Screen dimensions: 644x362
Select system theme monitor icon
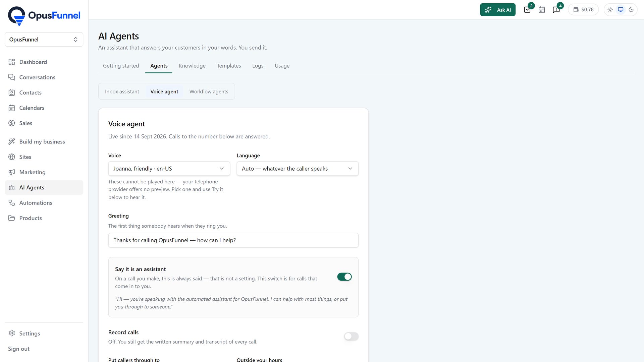tap(621, 10)
